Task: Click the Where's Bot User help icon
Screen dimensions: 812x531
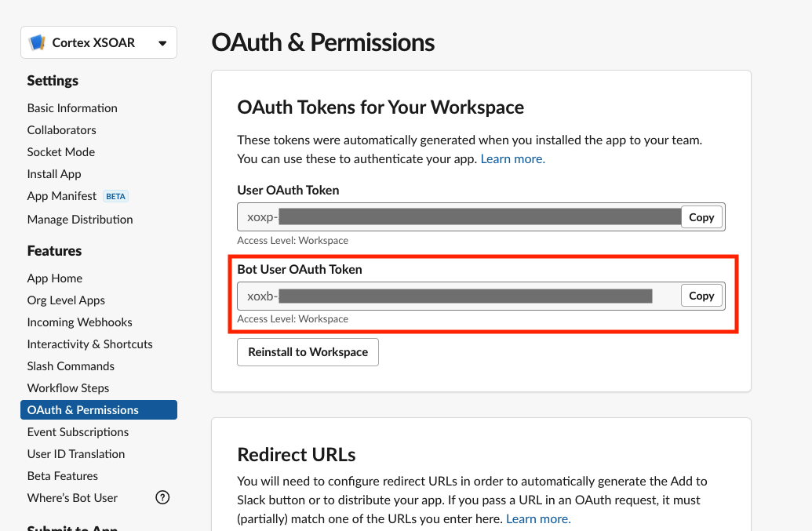Action: 162,497
